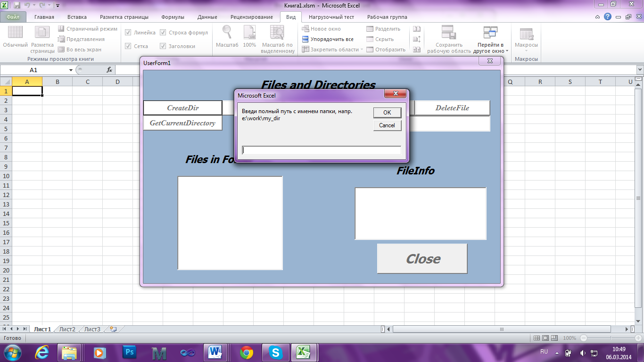Image resolution: width=644 pixels, height=362 pixels.
Task: Switch to Нагрузочный тест tab
Action: [x=331, y=17]
